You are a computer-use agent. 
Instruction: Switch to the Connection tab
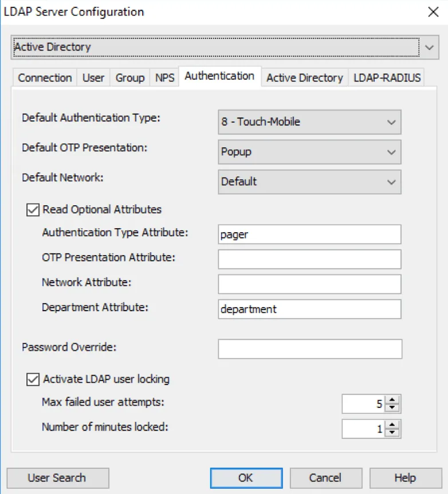pyautogui.click(x=44, y=78)
